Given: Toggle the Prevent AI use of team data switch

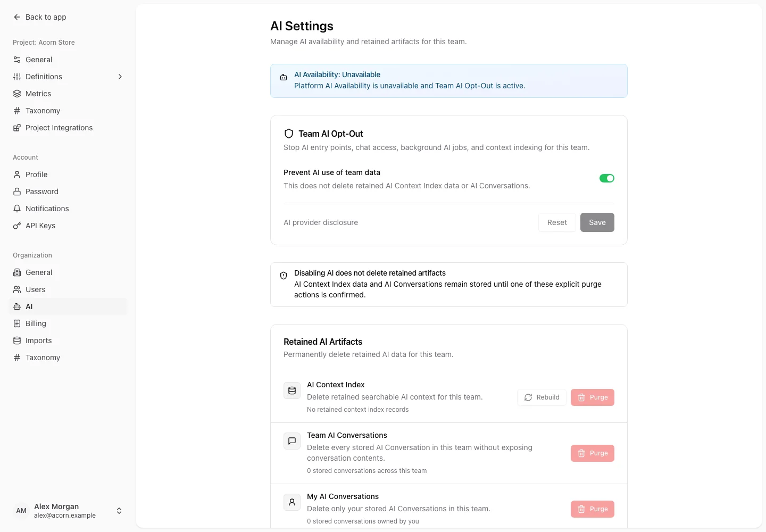Looking at the screenshot, I should coord(607,178).
